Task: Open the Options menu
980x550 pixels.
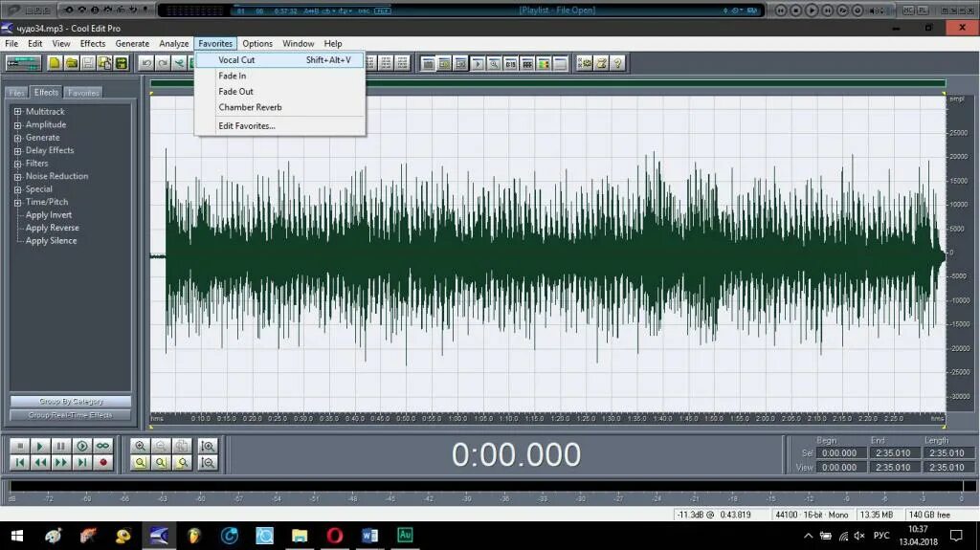Action: (257, 44)
